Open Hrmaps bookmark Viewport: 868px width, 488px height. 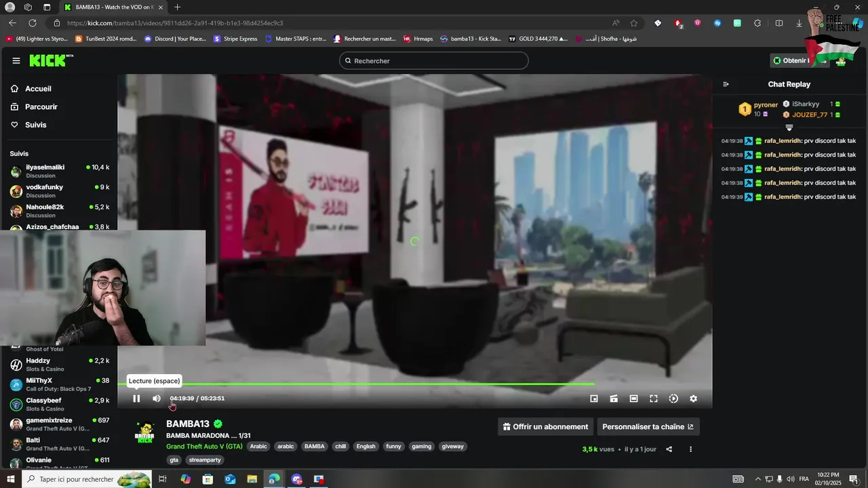click(x=418, y=39)
